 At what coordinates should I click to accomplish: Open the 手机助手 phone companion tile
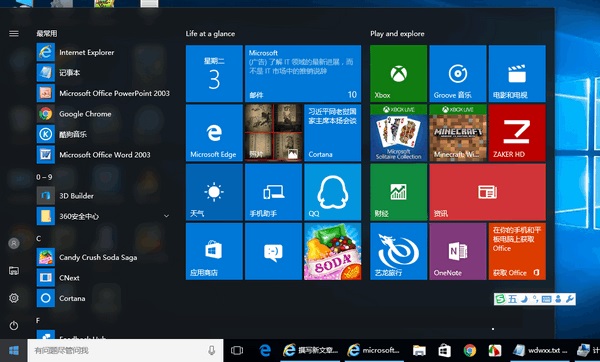click(273, 192)
